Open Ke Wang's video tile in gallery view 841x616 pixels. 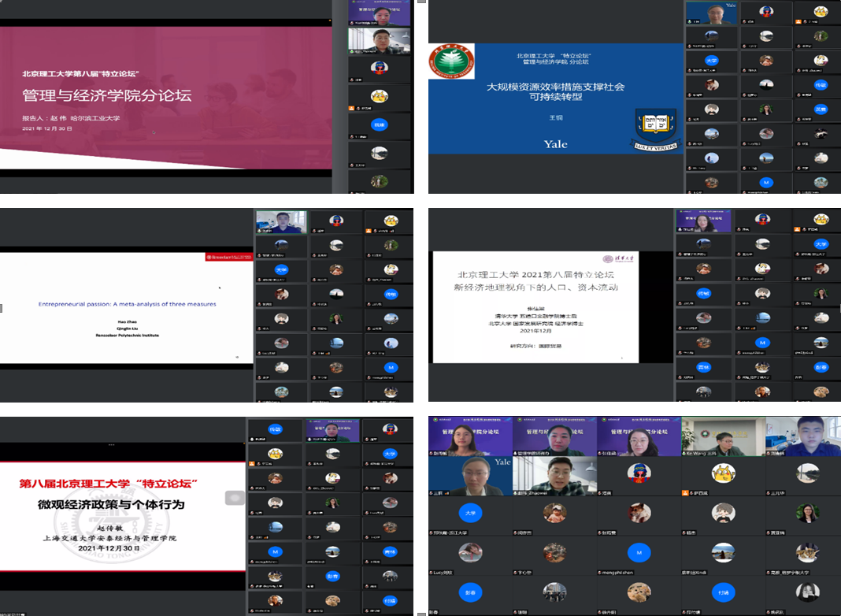(x=722, y=436)
